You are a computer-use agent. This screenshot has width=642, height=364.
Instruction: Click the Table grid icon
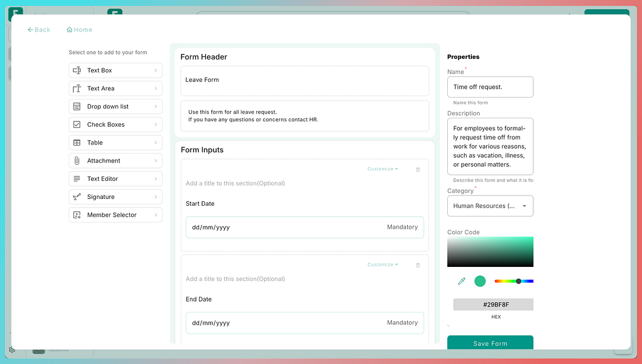76,143
